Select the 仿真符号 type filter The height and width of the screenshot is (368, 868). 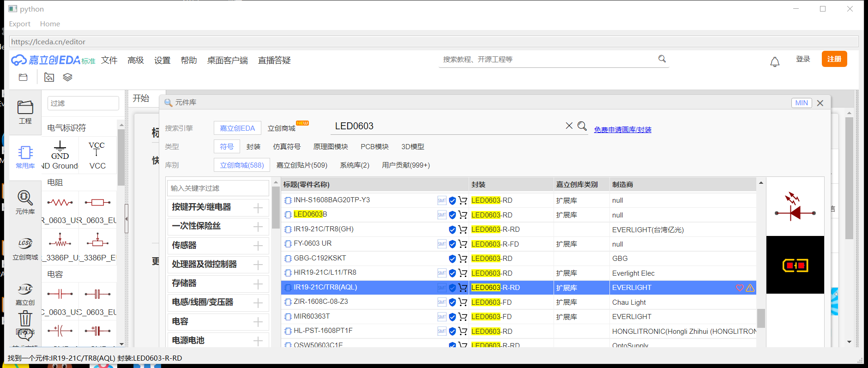pos(287,146)
